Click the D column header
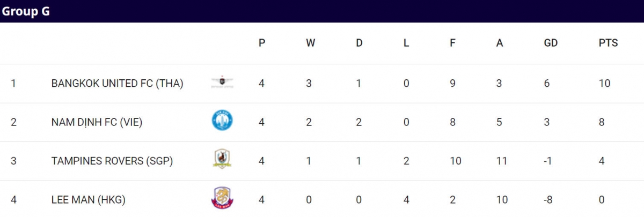This screenshot has width=644, height=217. pos(359,43)
